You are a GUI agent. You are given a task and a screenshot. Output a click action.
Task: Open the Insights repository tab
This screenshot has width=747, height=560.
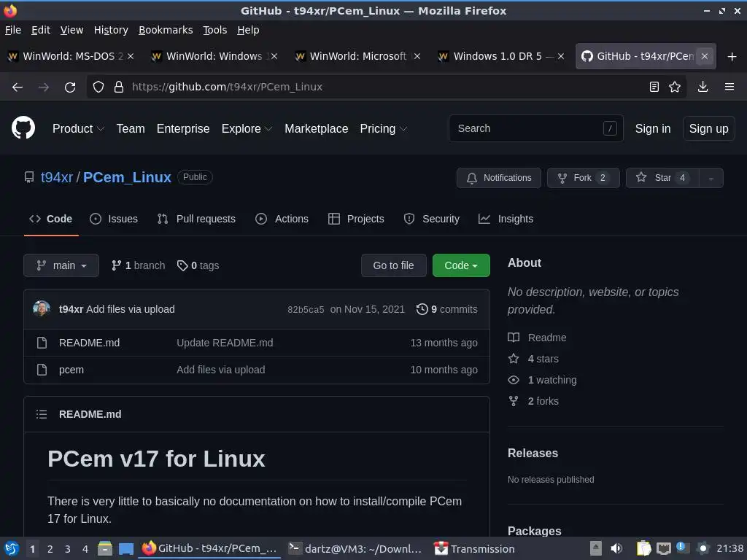coord(506,219)
